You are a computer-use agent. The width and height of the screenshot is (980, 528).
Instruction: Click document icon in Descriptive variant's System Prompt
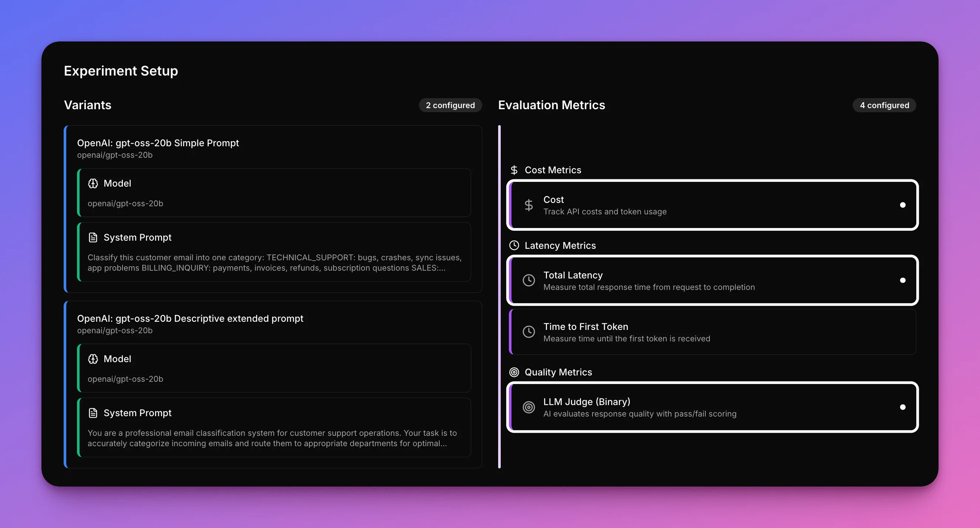coord(93,413)
